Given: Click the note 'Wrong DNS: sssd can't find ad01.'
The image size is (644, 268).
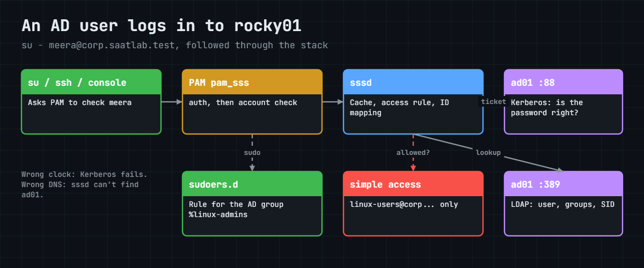Looking at the screenshot, I should click(x=80, y=190).
